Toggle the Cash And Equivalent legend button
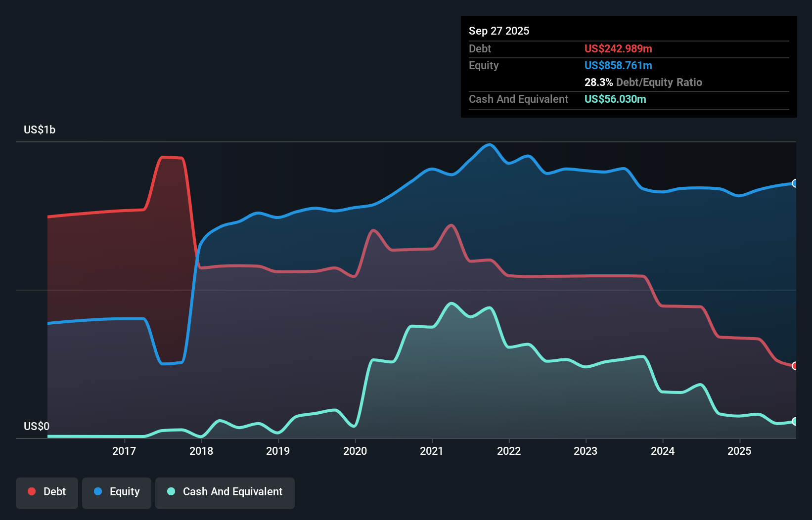812x520 pixels. (225, 493)
